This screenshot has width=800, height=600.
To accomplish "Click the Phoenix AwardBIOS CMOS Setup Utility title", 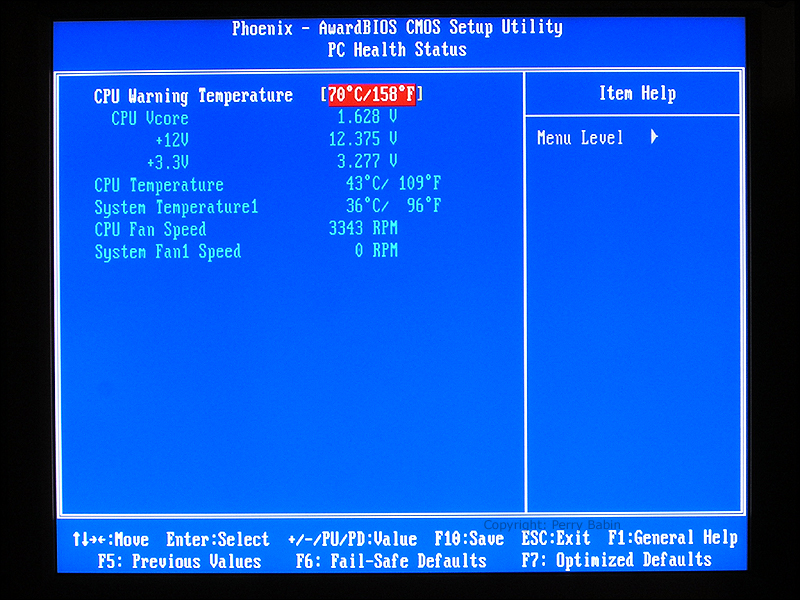I will click(x=397, y=28).
